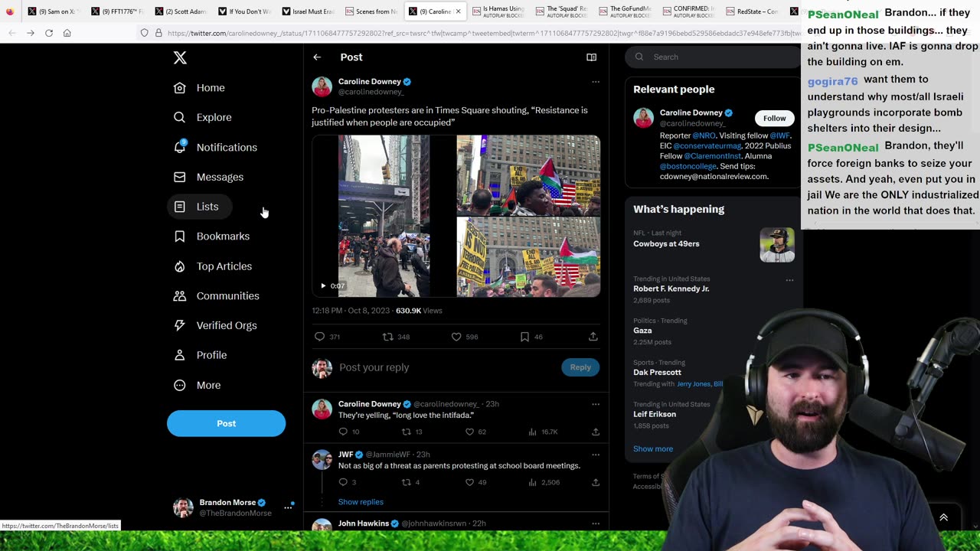Open Notifications in the sidebar

pos(215,147)
